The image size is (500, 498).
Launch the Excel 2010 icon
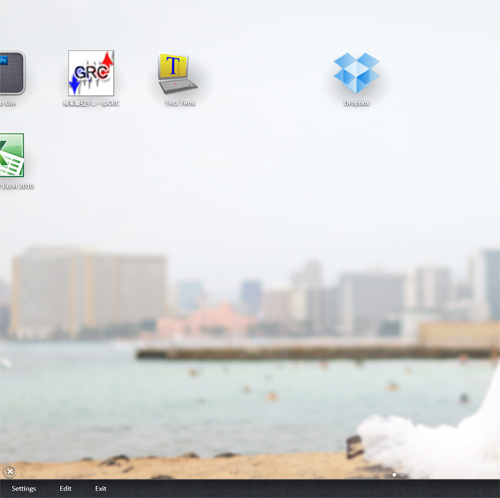12,155
